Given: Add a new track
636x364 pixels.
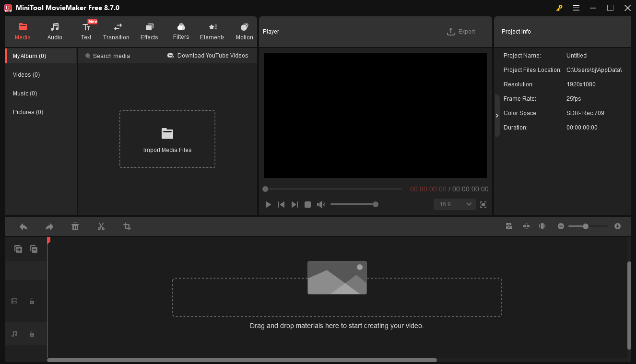Looking at the screenshot, I should click(x=18, y=249).
